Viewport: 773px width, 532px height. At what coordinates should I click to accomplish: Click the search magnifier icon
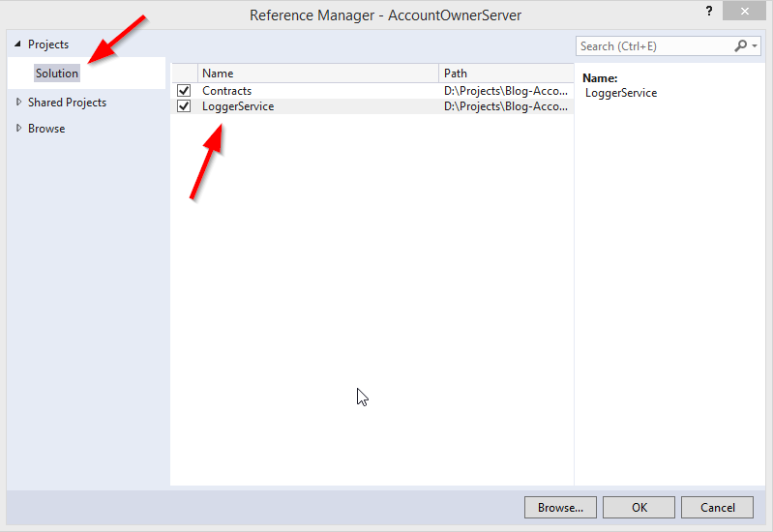tap(741, 45)
